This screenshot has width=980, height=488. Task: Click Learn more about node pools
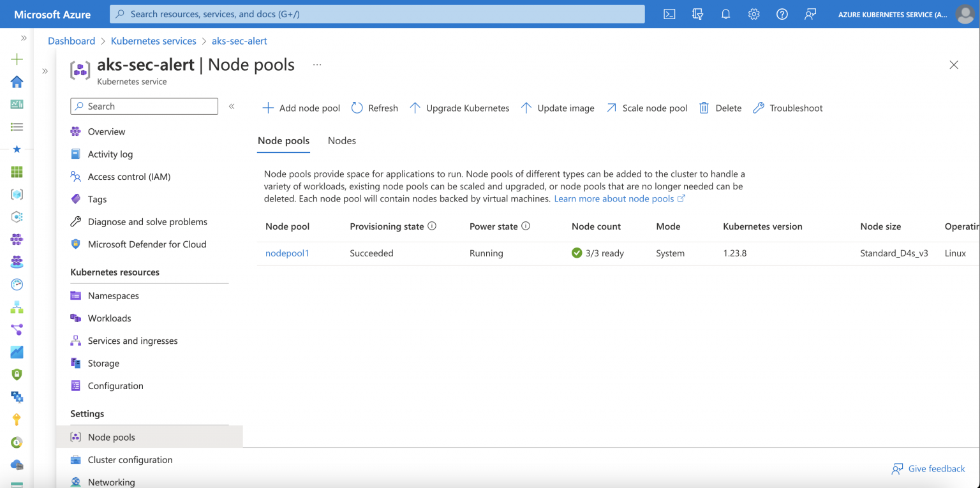pyautogui.click(x=614, y=198)
